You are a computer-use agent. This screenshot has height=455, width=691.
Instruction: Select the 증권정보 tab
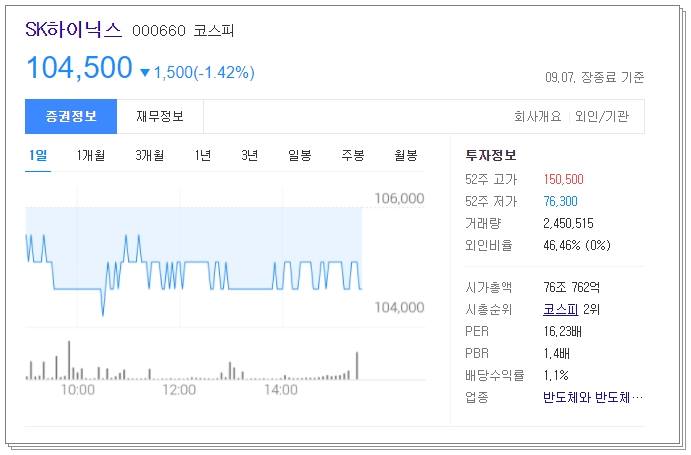point(71,116)
